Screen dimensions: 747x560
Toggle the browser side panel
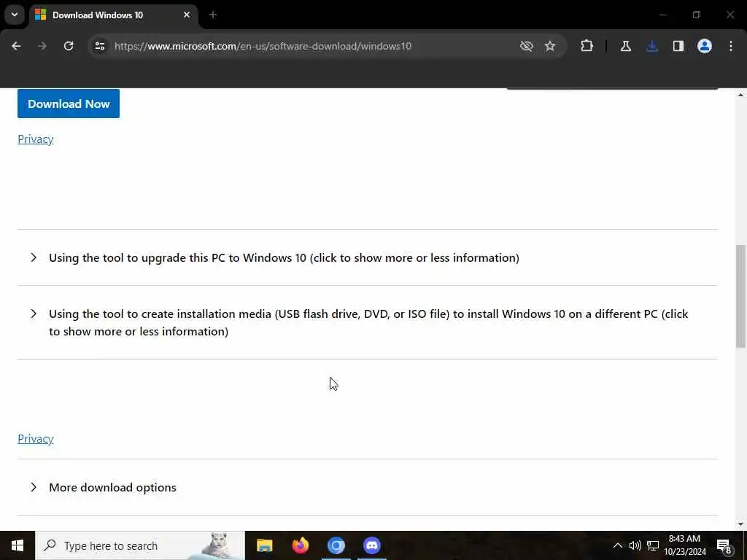point(678,46)
